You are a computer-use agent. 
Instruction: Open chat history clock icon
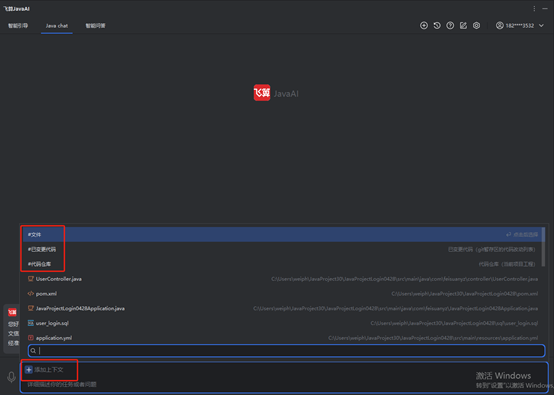click(x=437, y=25)
